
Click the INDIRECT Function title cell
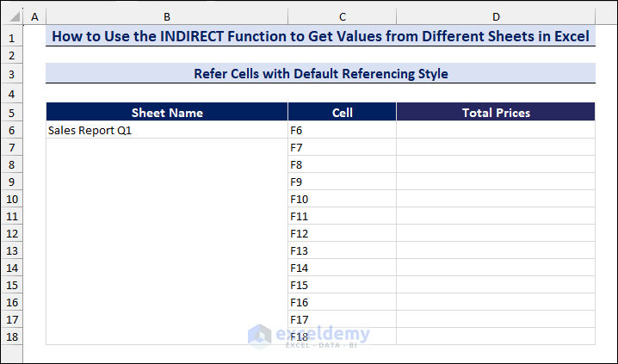coord(320,37)
